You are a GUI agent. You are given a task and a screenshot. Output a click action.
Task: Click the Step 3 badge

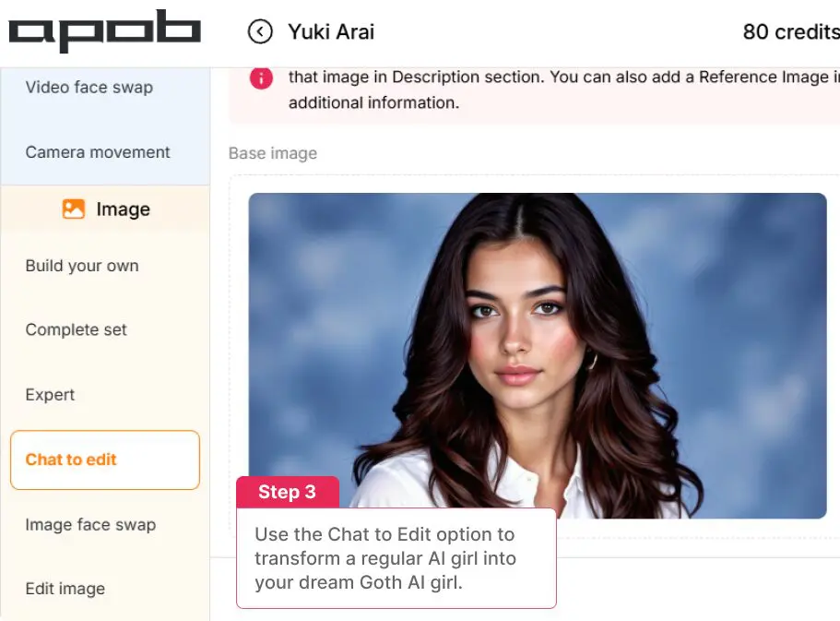point(288,492)
